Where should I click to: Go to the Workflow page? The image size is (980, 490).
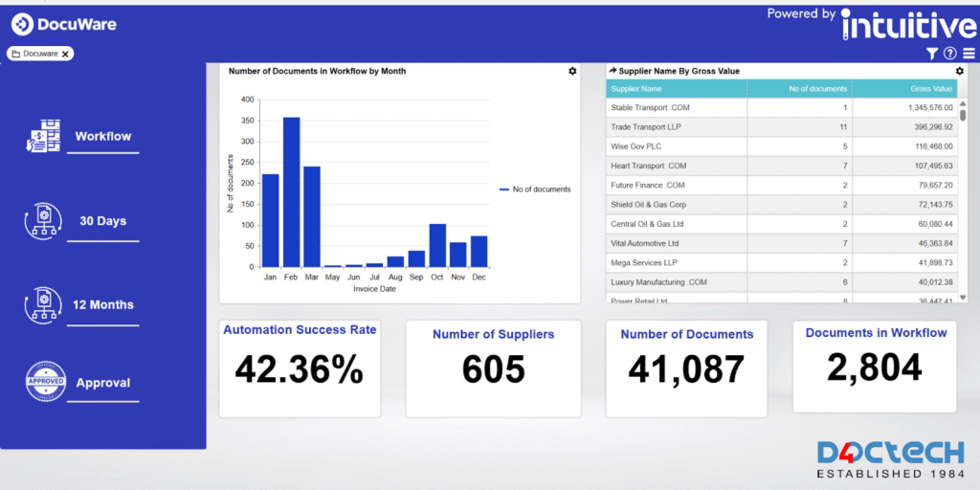(103, 137)
